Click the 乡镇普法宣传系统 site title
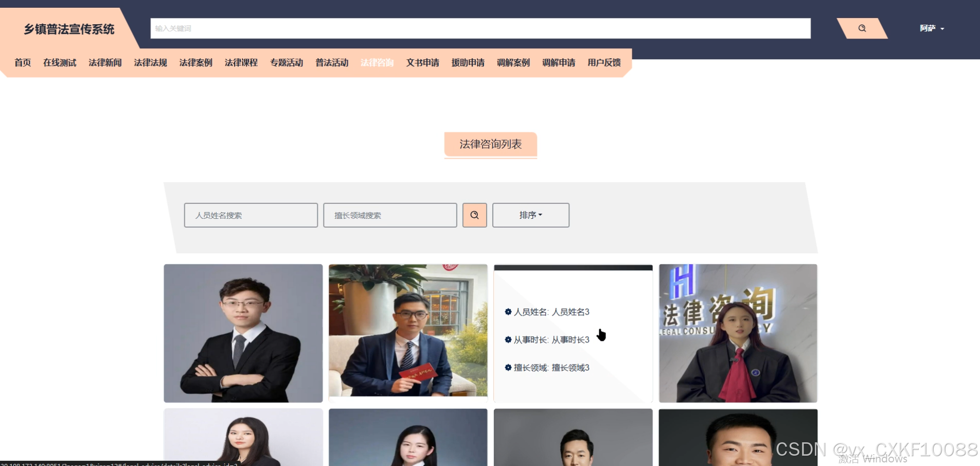The height and width of the screenshot is (466, 980). point(69,29)
